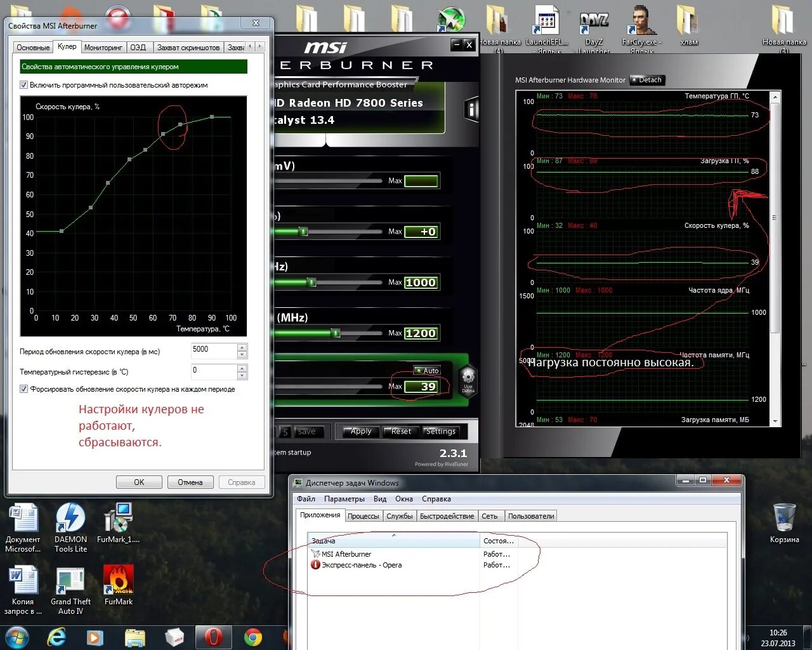812x650 pixels.
Task: Open the Файл menu in Task Manager
Action: coord(306,499)
